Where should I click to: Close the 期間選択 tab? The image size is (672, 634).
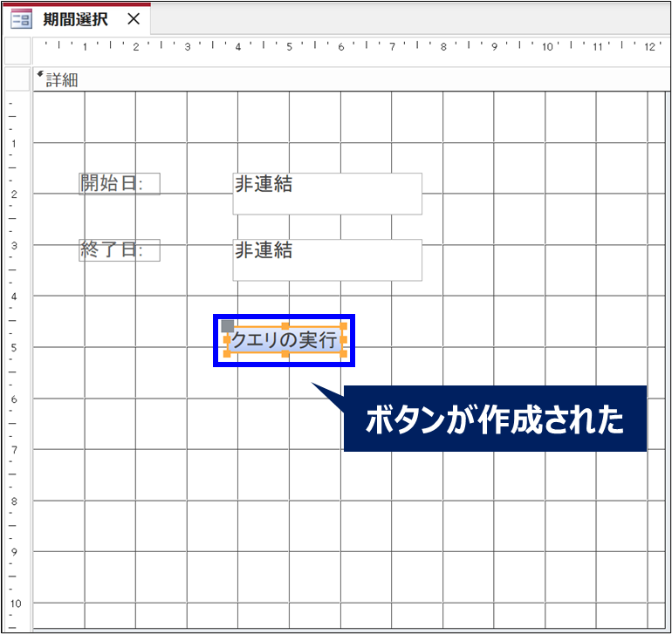pyautogui.click(x=133, y=19)
